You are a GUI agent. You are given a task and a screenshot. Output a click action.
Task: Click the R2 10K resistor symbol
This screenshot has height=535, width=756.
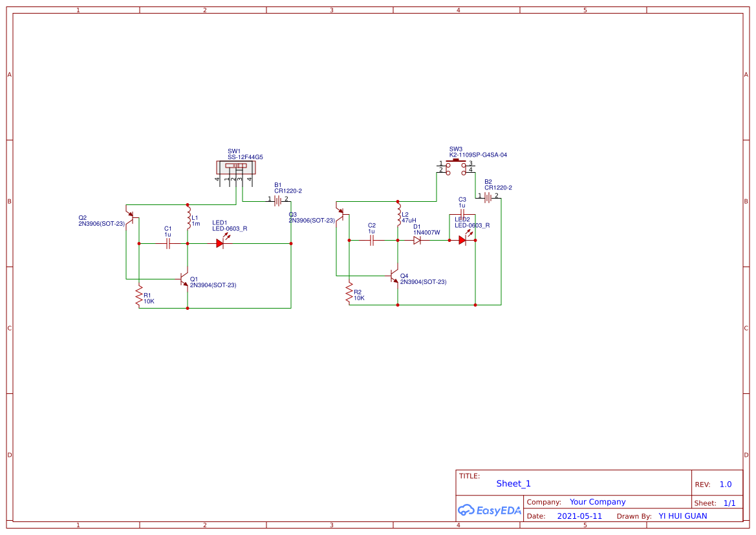(x=349, y=294)
